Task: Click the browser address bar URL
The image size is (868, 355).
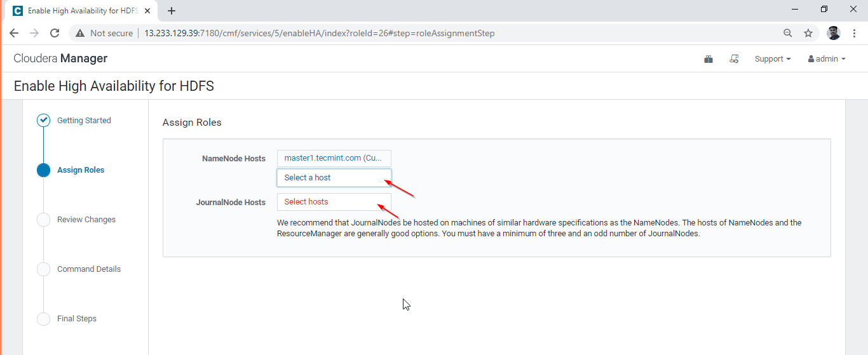Action: click(x=320, y=33)
